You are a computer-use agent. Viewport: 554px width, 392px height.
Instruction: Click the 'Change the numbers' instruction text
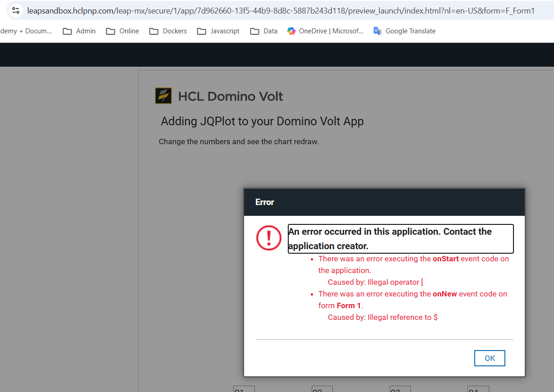tap(239, 141)
